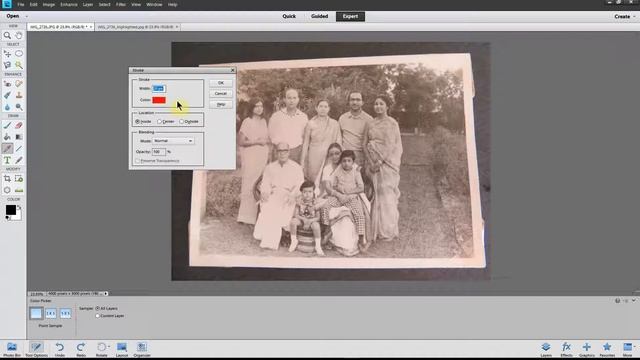Open the Filter menu
Viewport: 640px width, 360px height.
[x=121, y=4]
